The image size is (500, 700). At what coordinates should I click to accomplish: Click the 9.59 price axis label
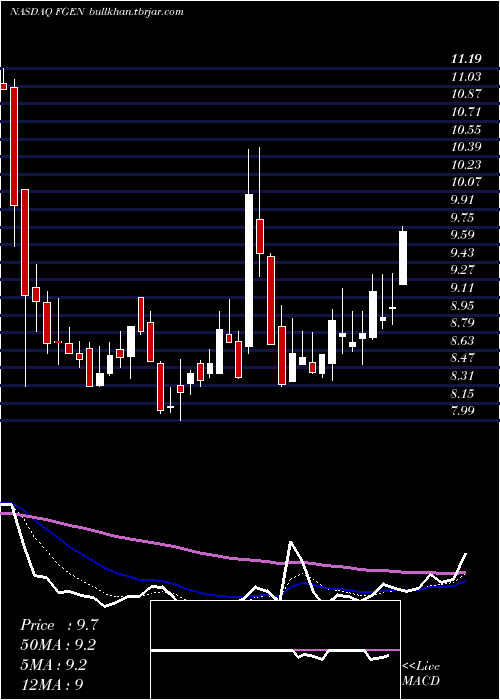(x=462, y=235)
